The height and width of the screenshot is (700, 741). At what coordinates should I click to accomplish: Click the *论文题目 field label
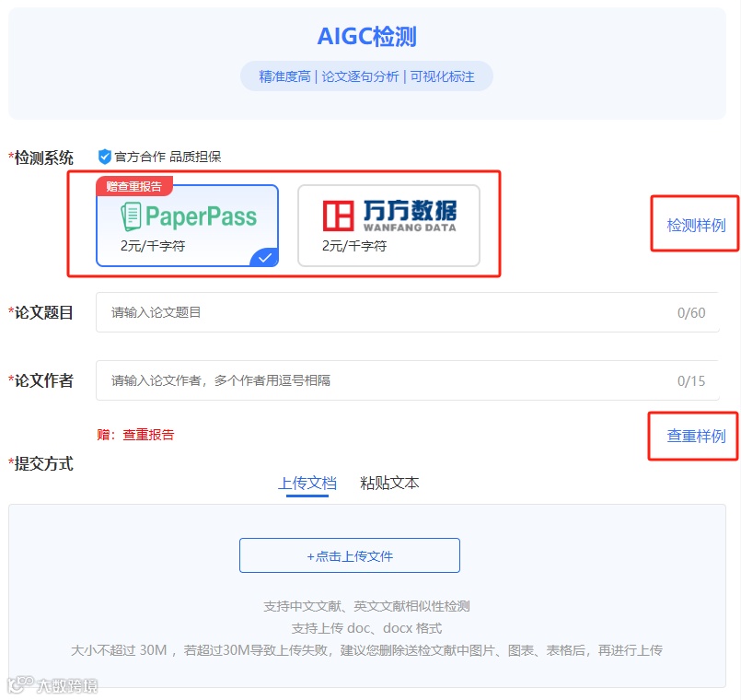[x=41, y=312]
